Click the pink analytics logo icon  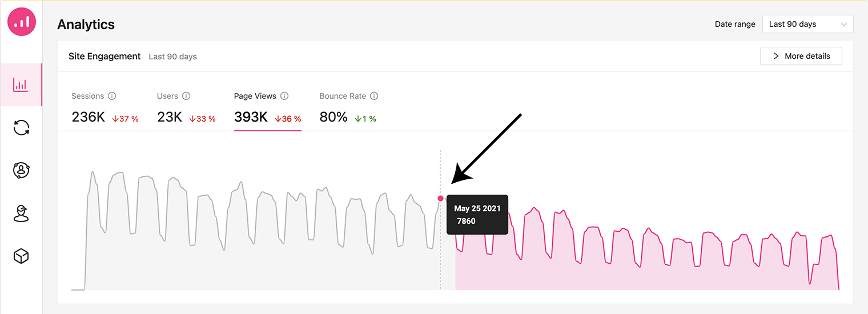coord(21,22)
